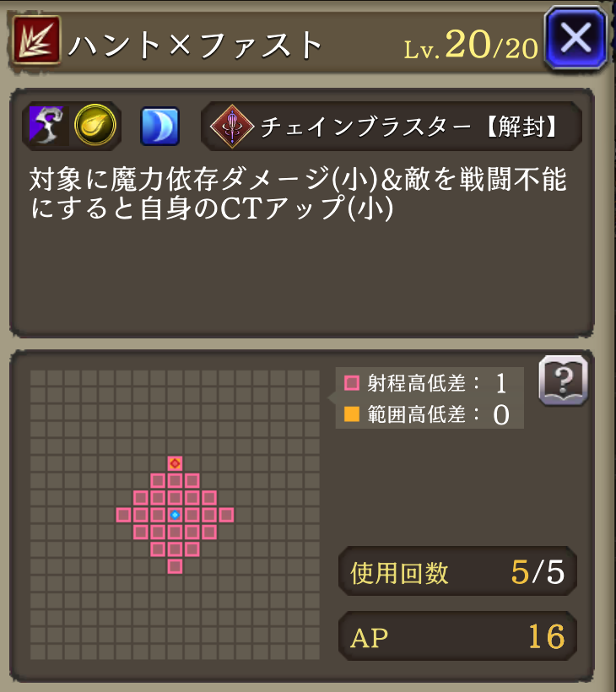This screenshot has height=692, width=616.
Task: Click the チェインブラスター job emblem icon
Action: click(232, 127)
